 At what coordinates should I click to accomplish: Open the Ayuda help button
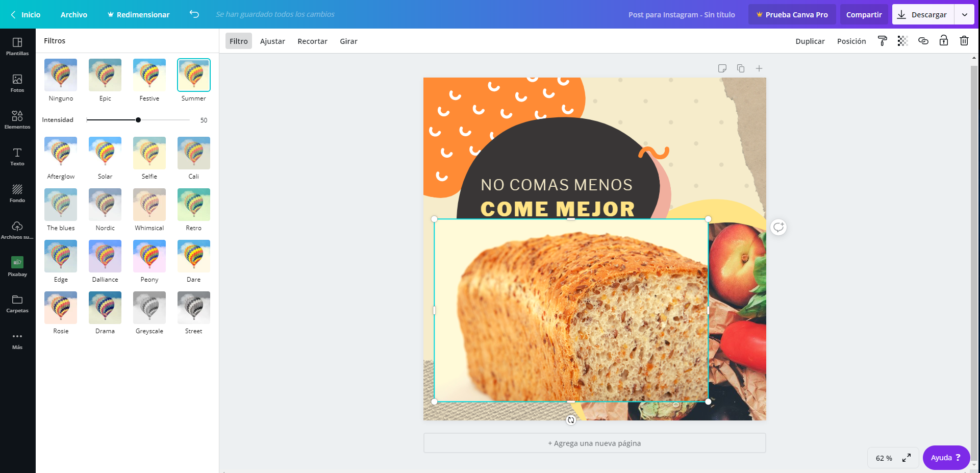coord(946,458)
